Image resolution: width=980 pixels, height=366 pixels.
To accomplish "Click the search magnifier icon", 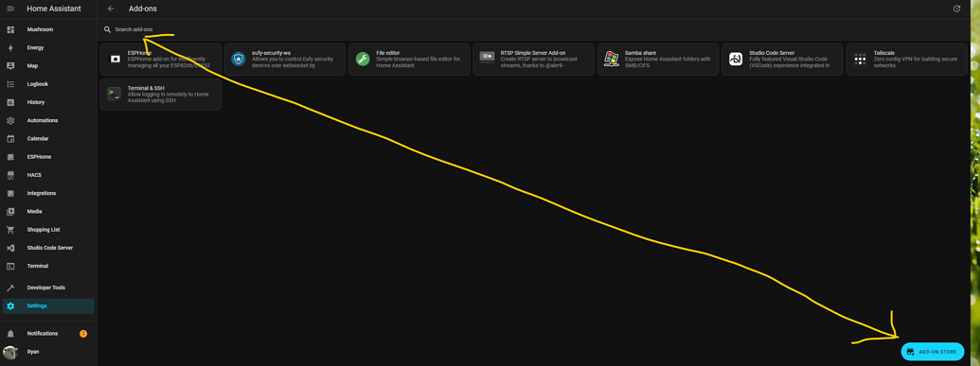I will pyautogui.click(x=108, y=29).
